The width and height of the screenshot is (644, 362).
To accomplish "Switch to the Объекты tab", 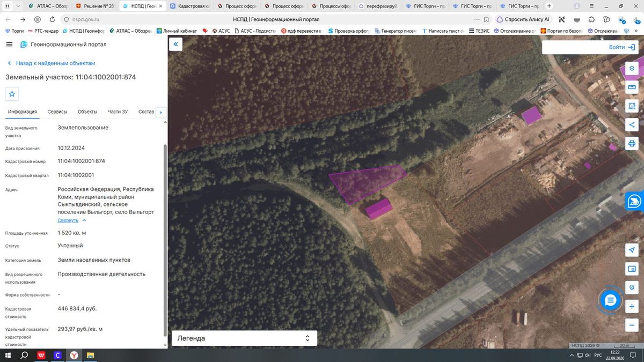I will pos(87,112).
